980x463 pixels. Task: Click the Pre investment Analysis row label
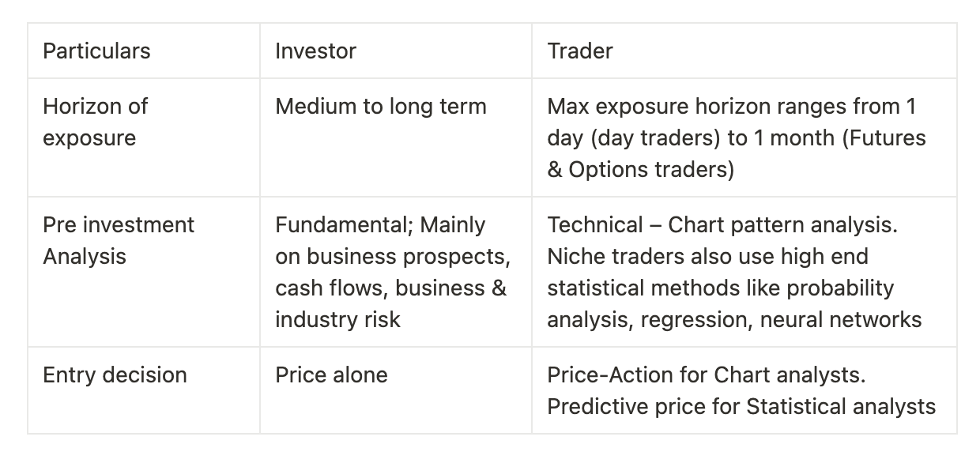pos(118,240)
